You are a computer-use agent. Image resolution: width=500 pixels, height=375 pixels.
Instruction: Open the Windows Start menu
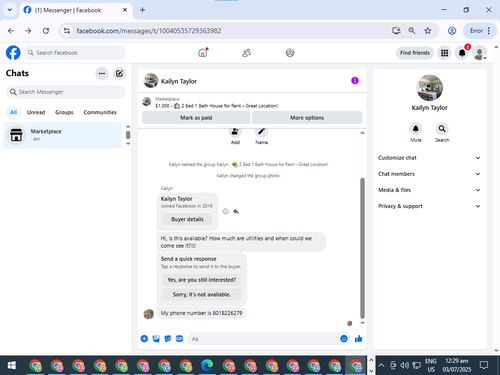point(12,365)
